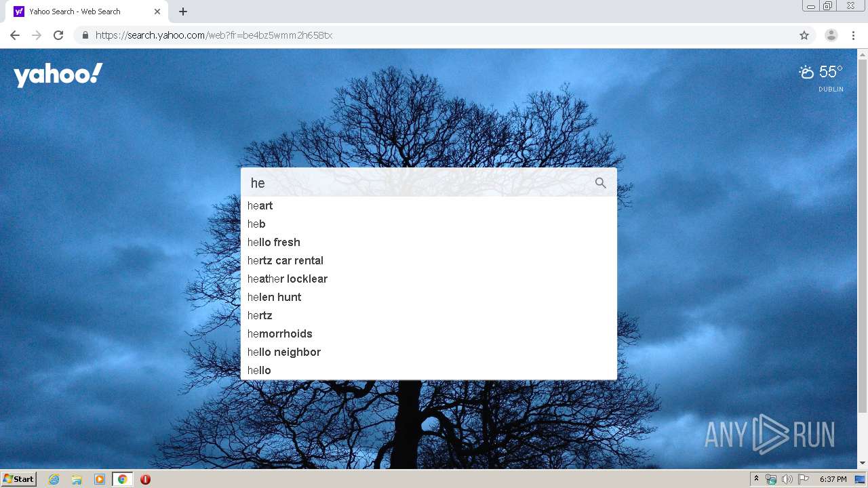Click the scrollbar down arrow

pyautogui.click(x=863, y=464)
